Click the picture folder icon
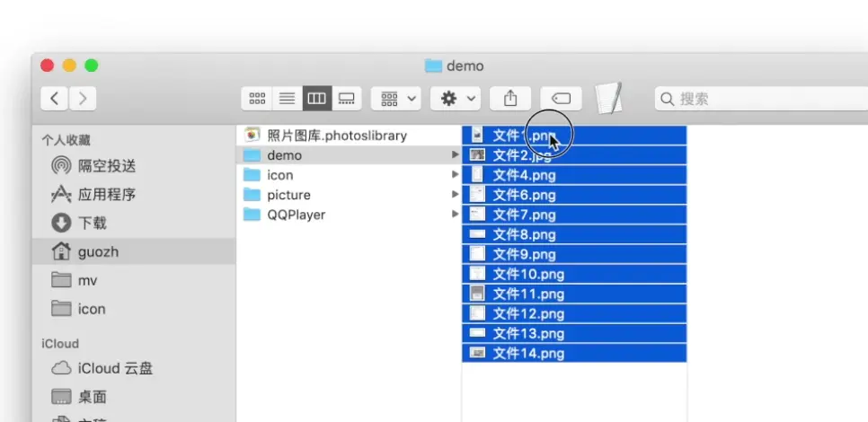 [252, 194]
